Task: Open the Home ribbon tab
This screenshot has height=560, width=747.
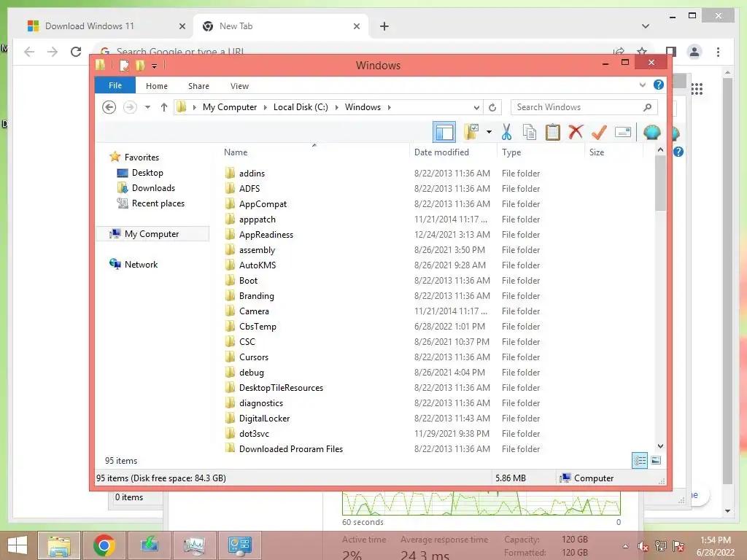Action: click(157, 86)
